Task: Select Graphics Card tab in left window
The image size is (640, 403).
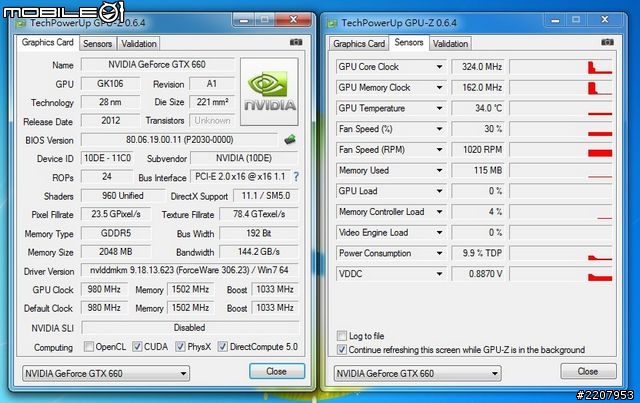Action: coord(48,42)
